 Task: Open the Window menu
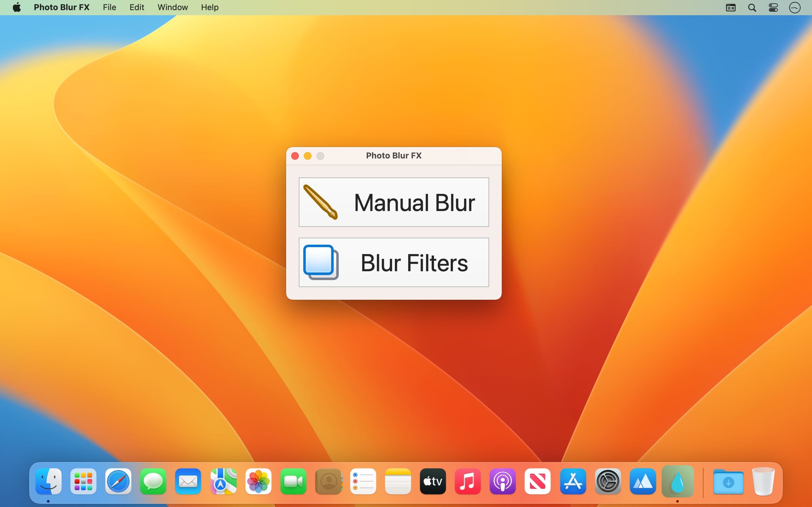click(173, 7)
